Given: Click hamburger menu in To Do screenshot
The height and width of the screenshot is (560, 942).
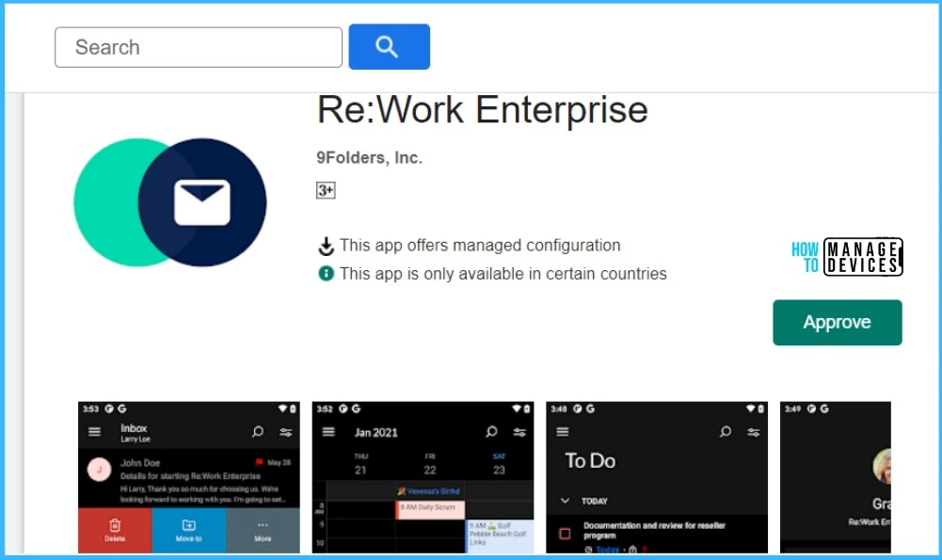Looking at the screenshot, I should [x=563, y=432].
